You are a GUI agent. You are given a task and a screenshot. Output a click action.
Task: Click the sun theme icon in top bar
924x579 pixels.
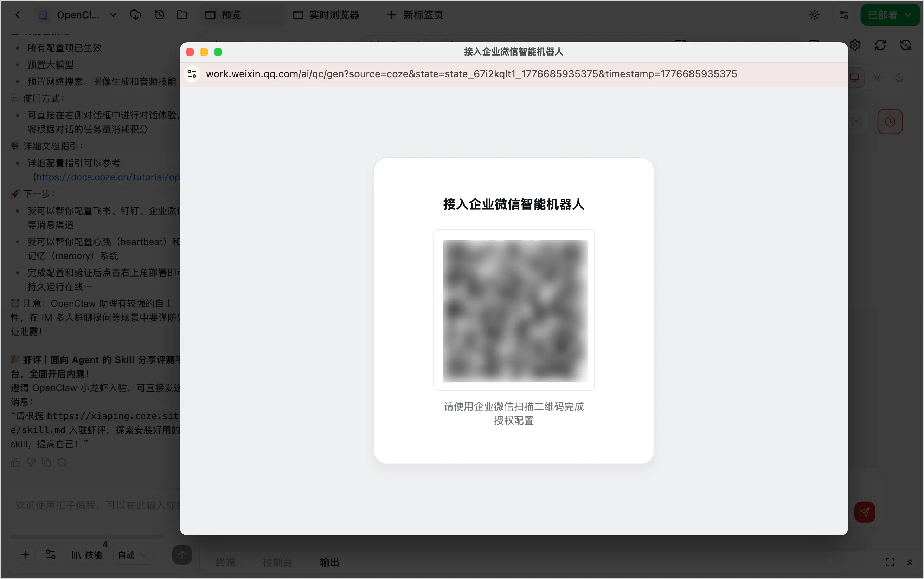[x=814, y=15]
